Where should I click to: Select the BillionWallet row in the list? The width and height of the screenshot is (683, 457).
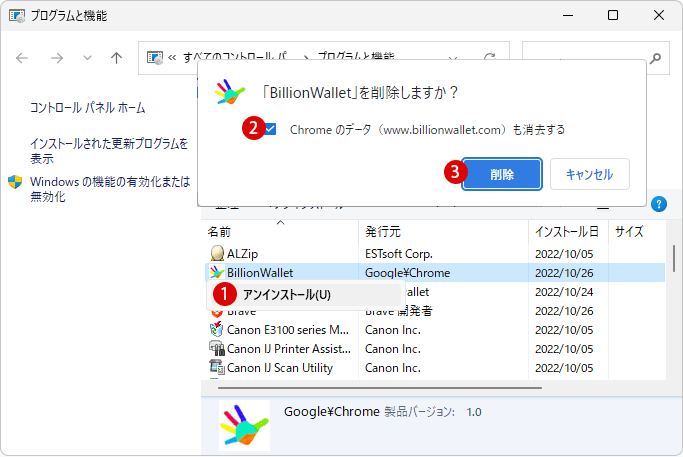(435, 273)
